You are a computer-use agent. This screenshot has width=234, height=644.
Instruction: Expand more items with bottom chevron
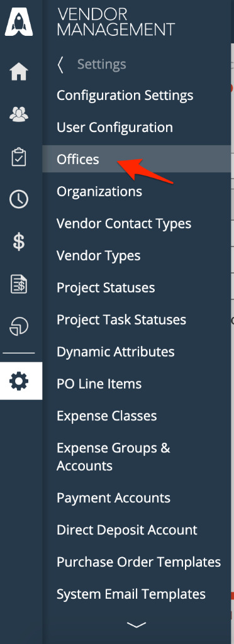point(136,625)
